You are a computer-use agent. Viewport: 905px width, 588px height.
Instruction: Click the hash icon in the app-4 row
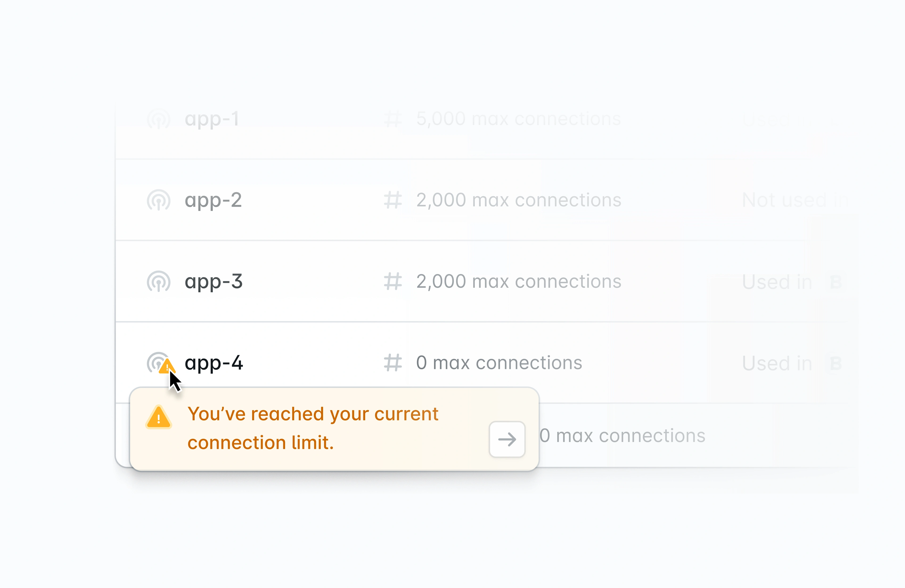393,363
